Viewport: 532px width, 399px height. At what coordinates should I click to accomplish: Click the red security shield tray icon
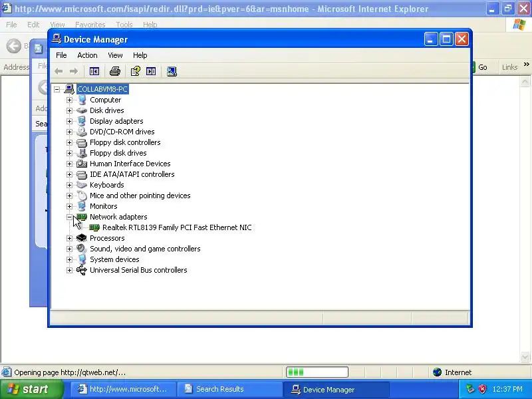[x=482, y=389]
